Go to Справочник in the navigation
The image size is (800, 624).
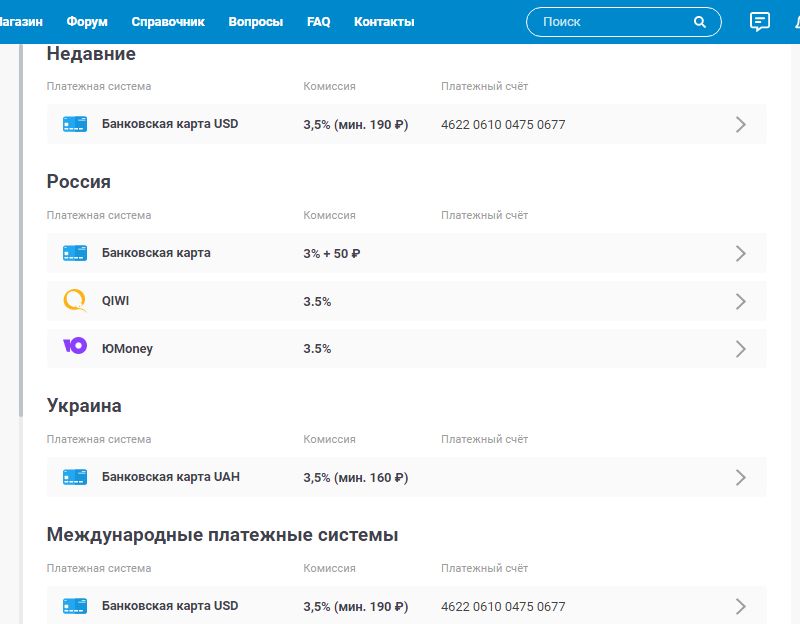click(168, 22)
